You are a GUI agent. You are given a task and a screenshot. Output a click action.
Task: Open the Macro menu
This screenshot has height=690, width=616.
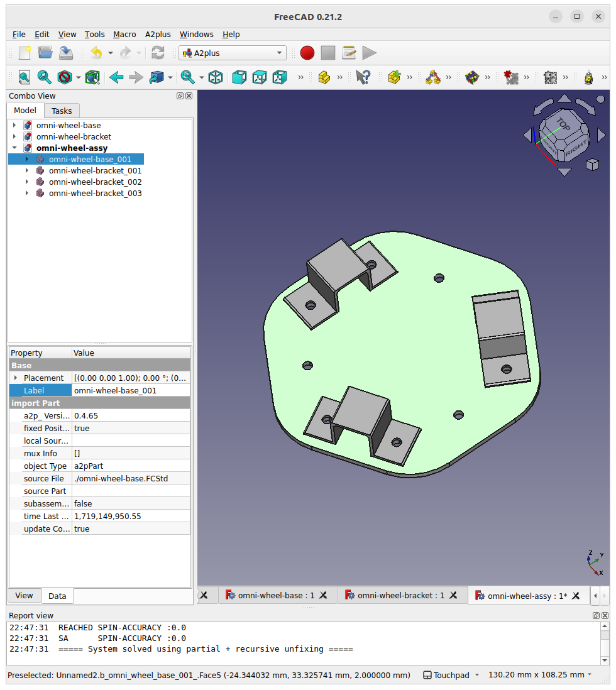124,35
